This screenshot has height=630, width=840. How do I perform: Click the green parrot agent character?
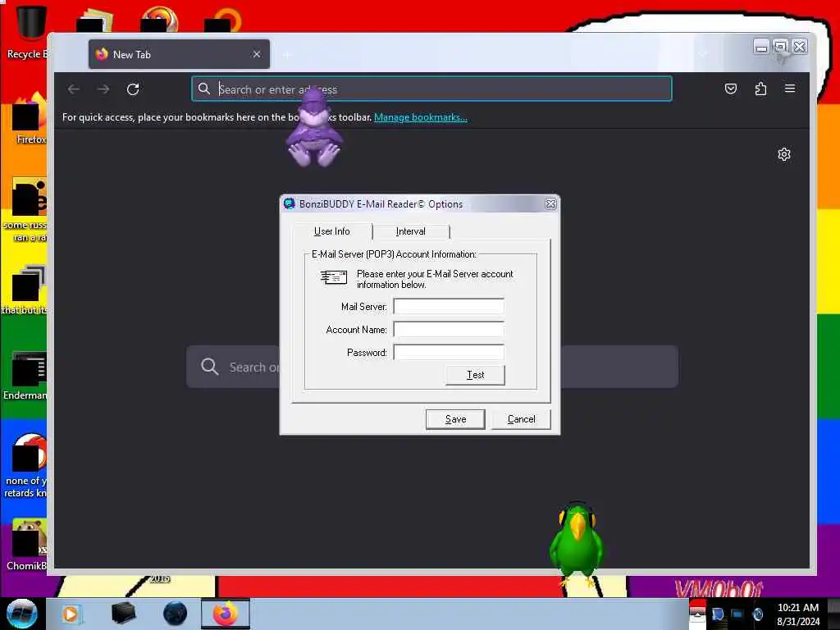(x=577, y=546)
